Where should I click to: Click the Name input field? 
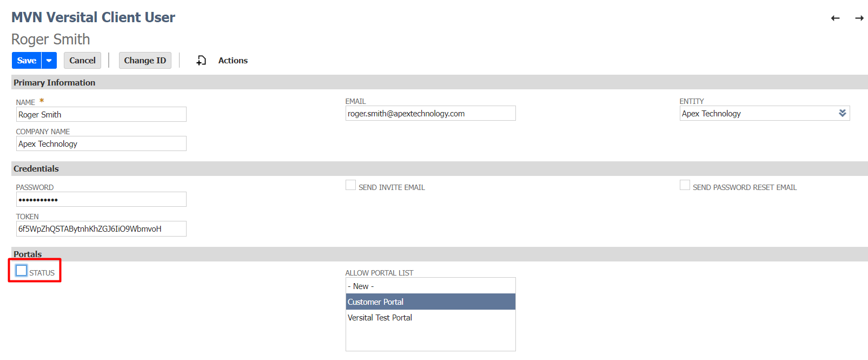tap(101, 114)
